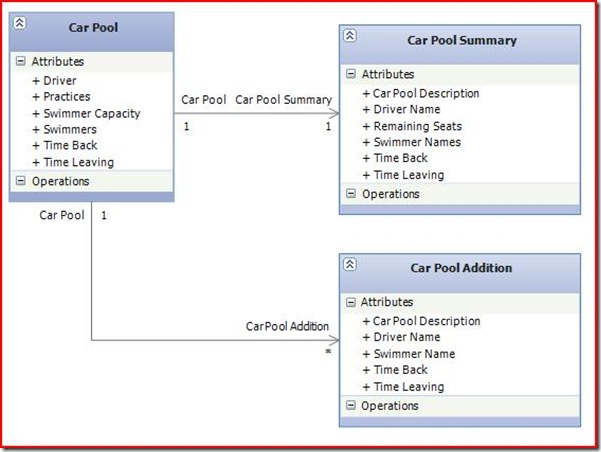Select Swimmer Names attribute in Car Pool Summary
This screenshot has width=601, height=452.
pos(416,142)
